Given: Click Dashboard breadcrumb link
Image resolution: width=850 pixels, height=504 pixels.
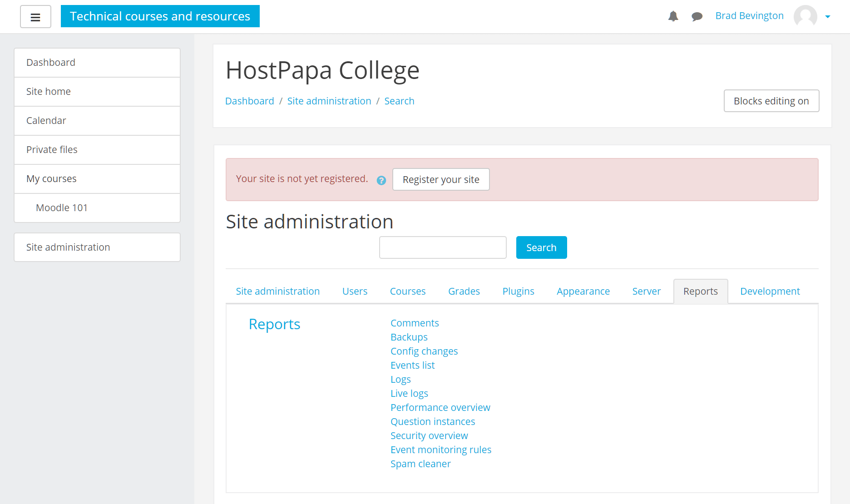Looking at the screenshot, I should 249,101.
